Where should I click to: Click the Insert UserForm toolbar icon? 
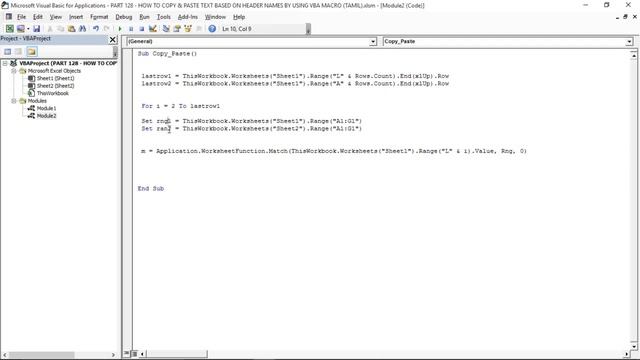[20, 29]
